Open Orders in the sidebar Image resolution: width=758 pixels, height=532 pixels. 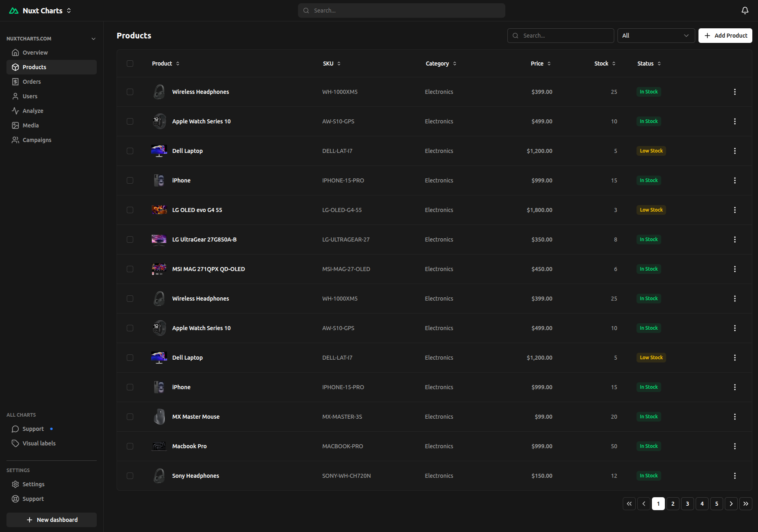coord(32,82)
